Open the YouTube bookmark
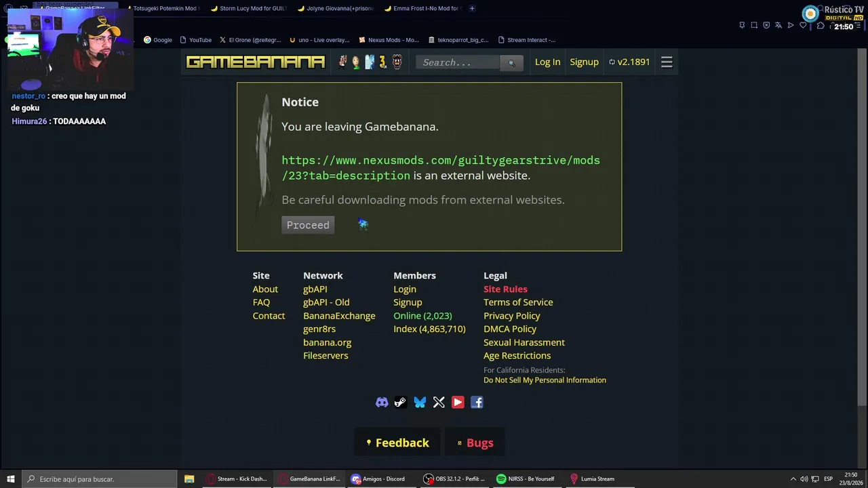 pyautogui.click(x=196, y=40)
